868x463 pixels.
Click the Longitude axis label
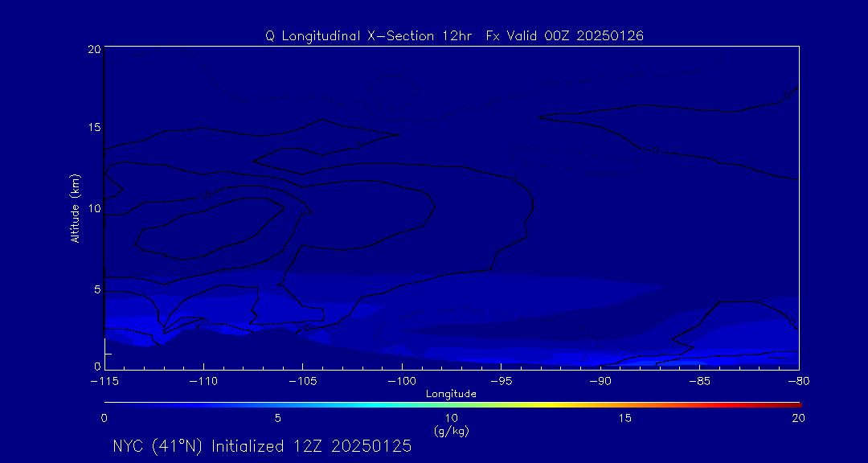tap(451, 395)
